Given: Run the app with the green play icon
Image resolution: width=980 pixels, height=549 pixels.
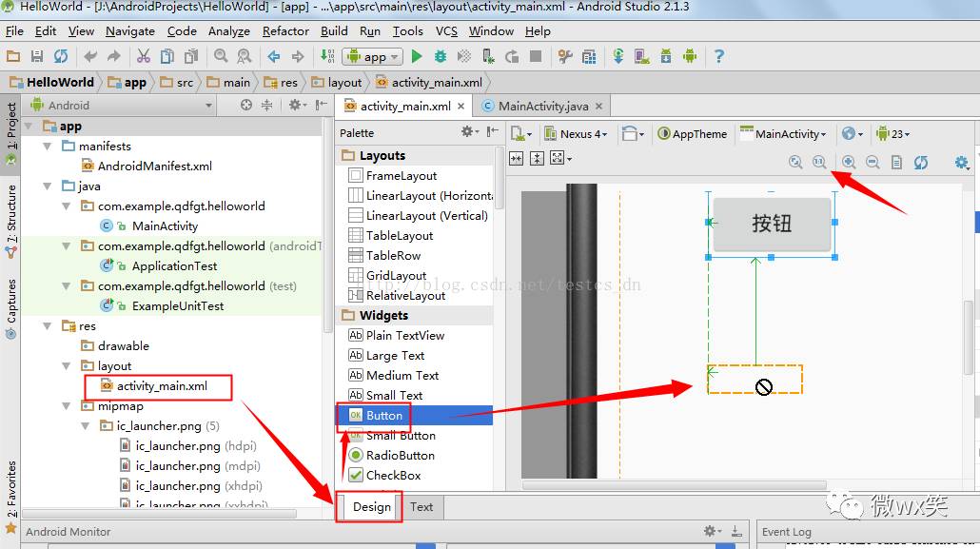Looking at the screenshot, I should pos(417,56).
